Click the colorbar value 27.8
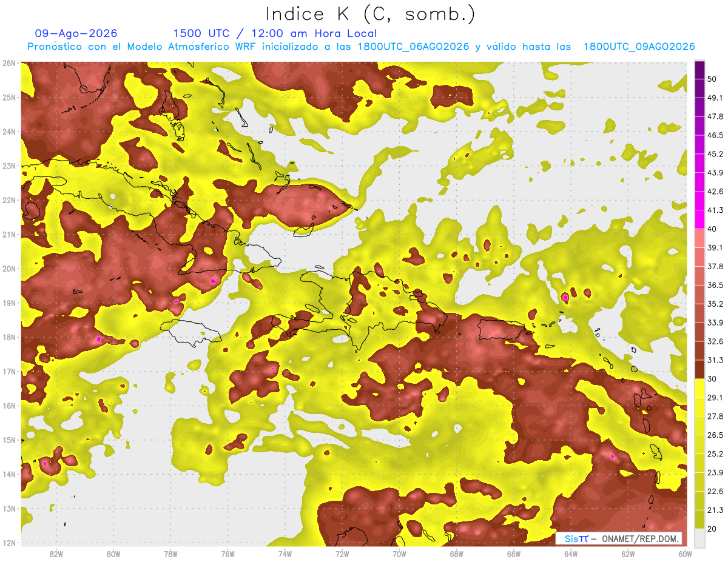The height and width of the screenshot is (562, 728). (x=715, y=416)
